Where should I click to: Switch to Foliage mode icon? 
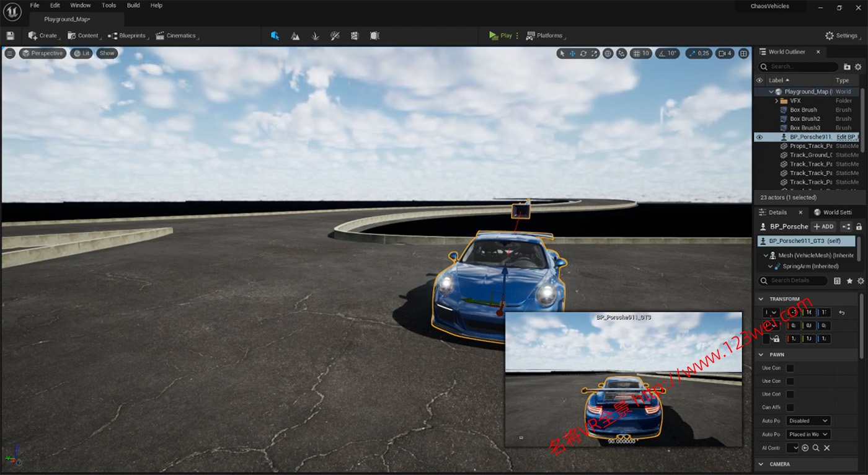click(315, 36)
